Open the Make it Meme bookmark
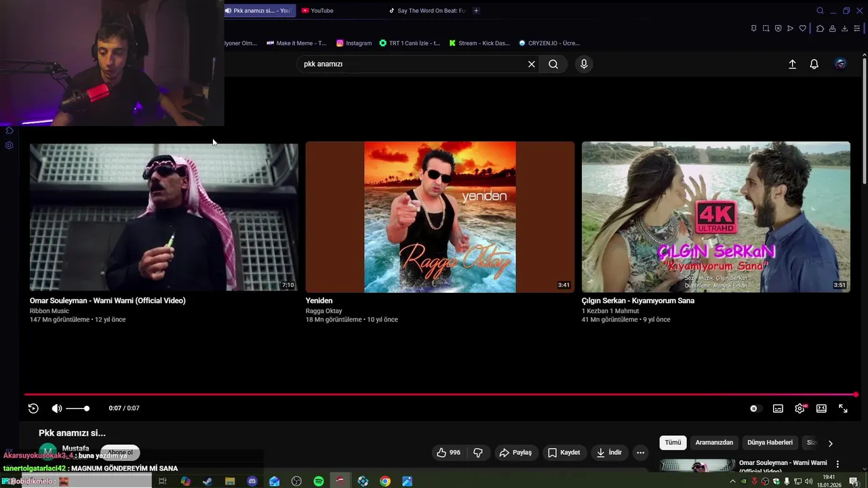 [296, 43]
